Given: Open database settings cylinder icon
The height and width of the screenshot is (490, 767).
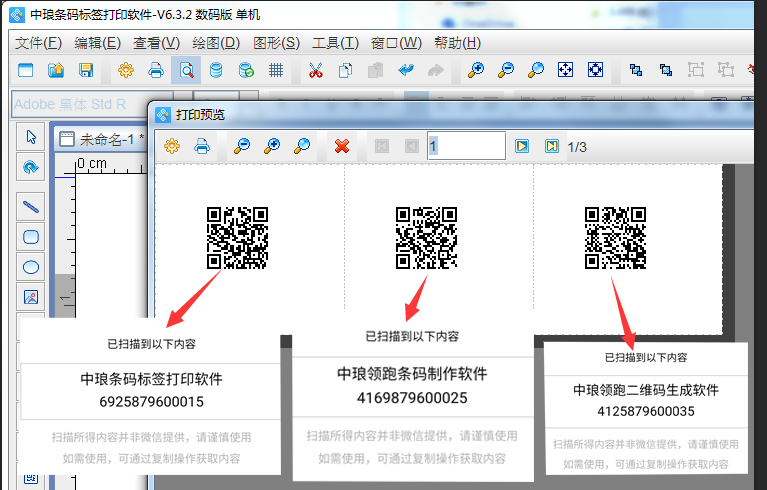Looking at the screenshot, I should point(216,70).
